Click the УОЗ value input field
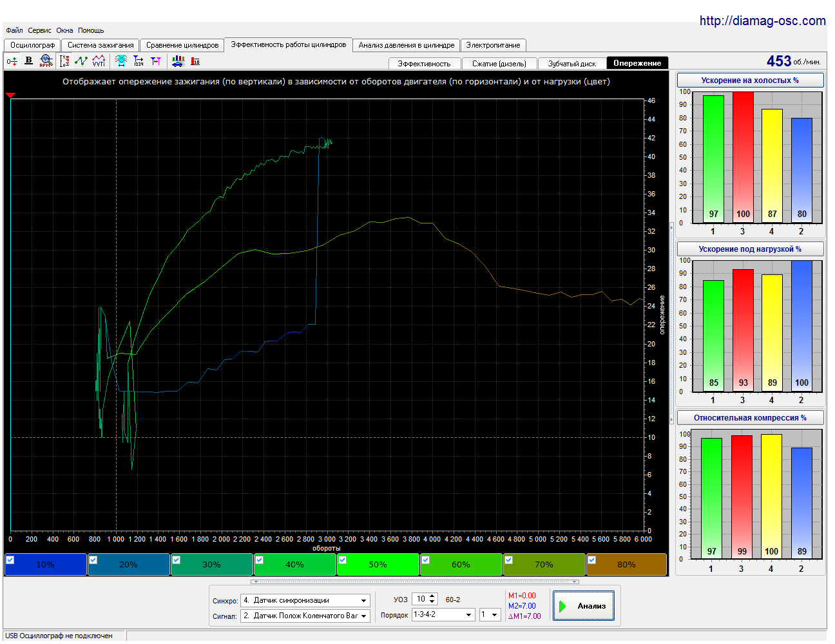 click(420, 599)
